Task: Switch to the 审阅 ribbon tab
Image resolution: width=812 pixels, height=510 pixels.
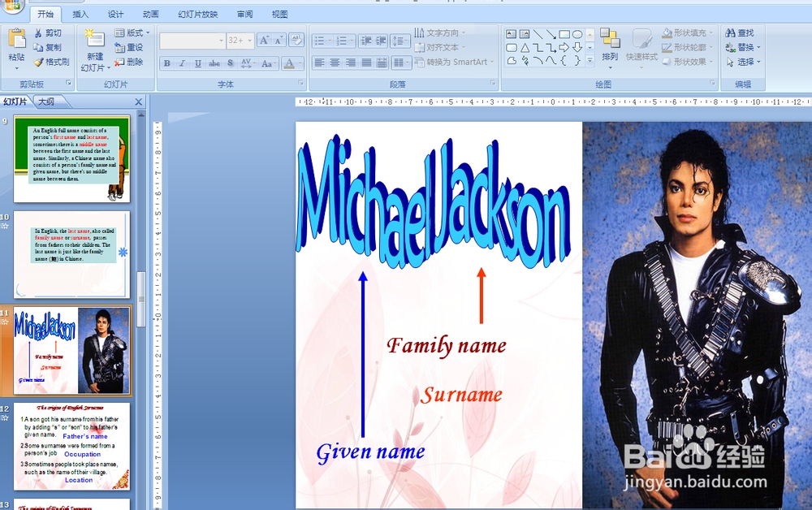Action: pyautogui.click(x=245, y=14)
